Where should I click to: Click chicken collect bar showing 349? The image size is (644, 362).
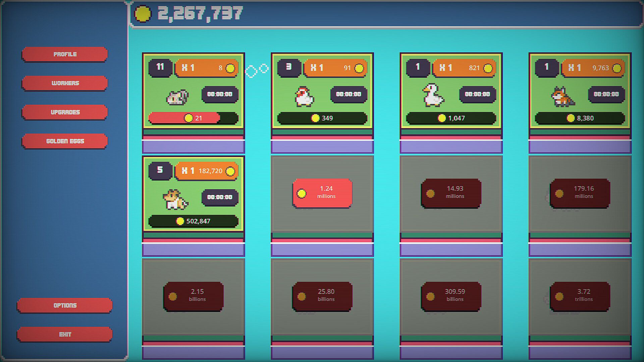tap(322, 118)
